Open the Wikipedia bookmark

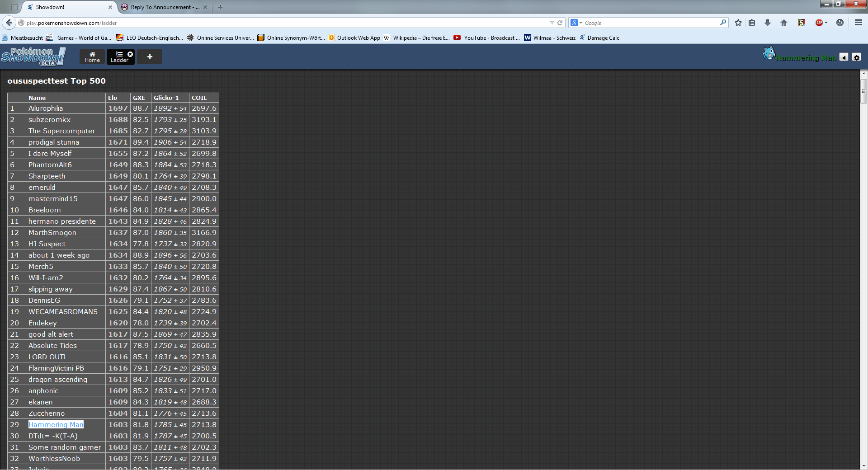(417, 38)
